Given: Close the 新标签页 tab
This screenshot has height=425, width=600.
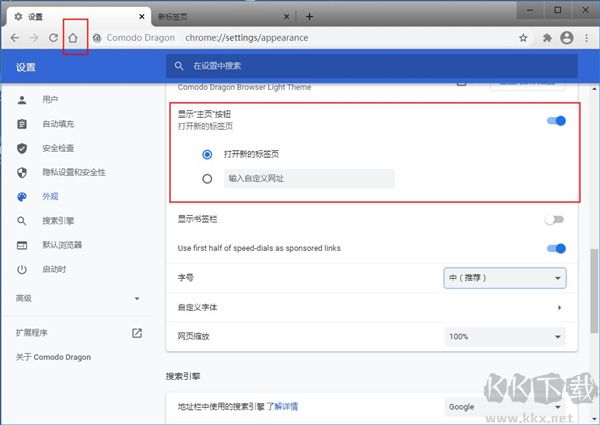Looking at the screenshot, I should click(x=286, y=16).
